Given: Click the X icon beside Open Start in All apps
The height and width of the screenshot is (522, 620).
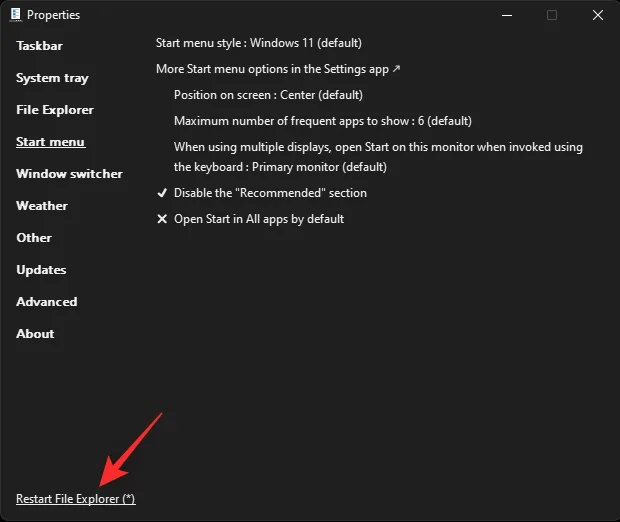Looking at the screenshot, I should click(x=162, y=219).
